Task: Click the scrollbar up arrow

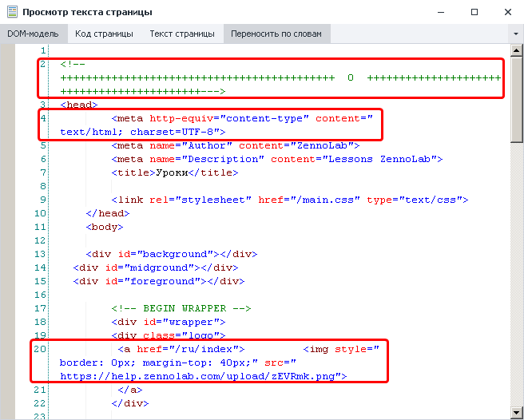Action: point(517,50)
